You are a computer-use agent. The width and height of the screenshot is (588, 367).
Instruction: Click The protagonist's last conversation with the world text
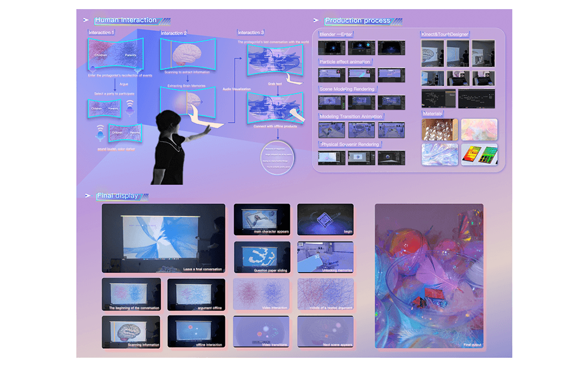pyautogui.click(x=273, y=42)
